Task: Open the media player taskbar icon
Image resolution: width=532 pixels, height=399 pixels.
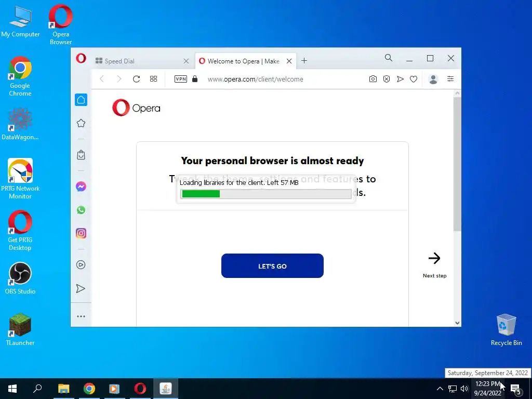Action: pos(114,389)
